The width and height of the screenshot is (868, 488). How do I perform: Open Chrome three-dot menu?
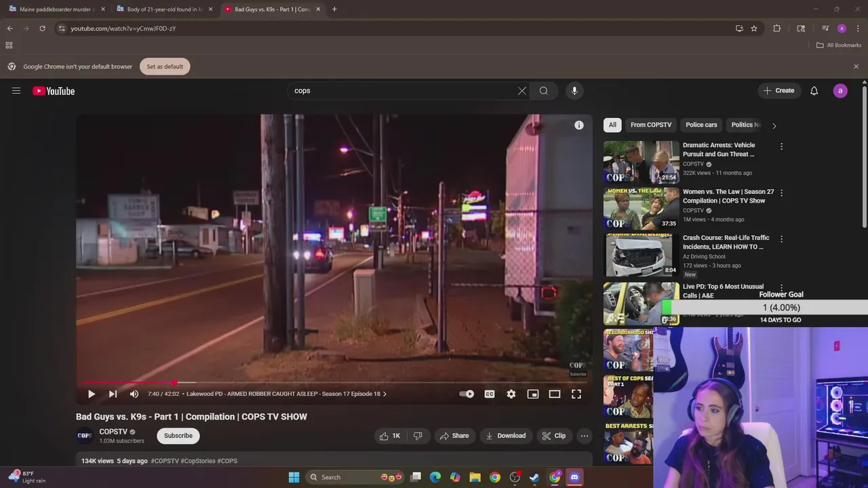[x=857, y=28]
